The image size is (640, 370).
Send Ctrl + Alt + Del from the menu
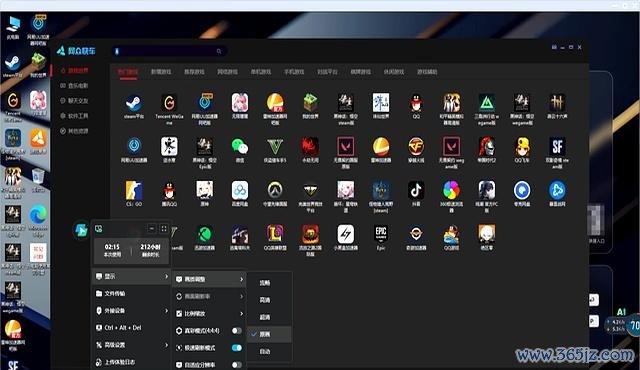pyautogui.click(x=131, y=328)
